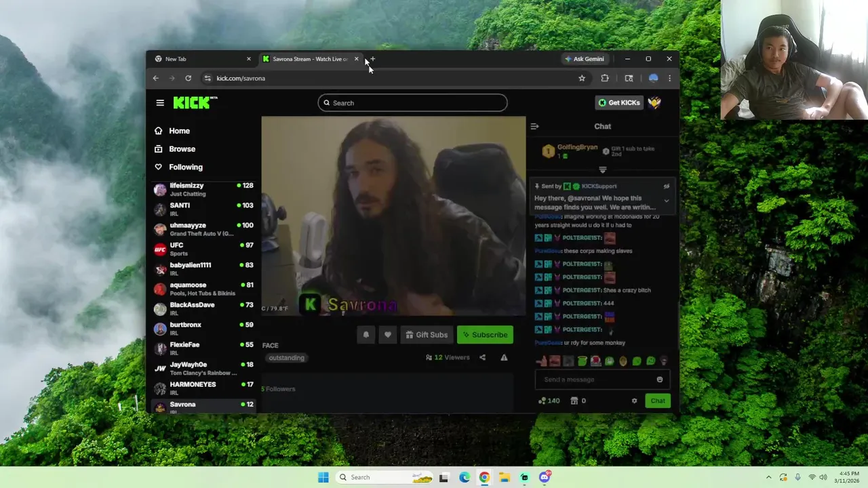Image resolution: width=868 pixels, height=488 pixels.
Task: Expand the gift leaderboard below GolfingBryan
Action: [602, 169]
